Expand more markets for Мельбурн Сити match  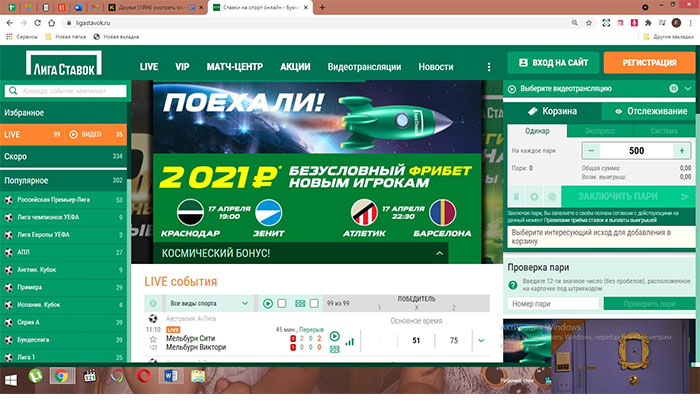[x=481, y=340]
